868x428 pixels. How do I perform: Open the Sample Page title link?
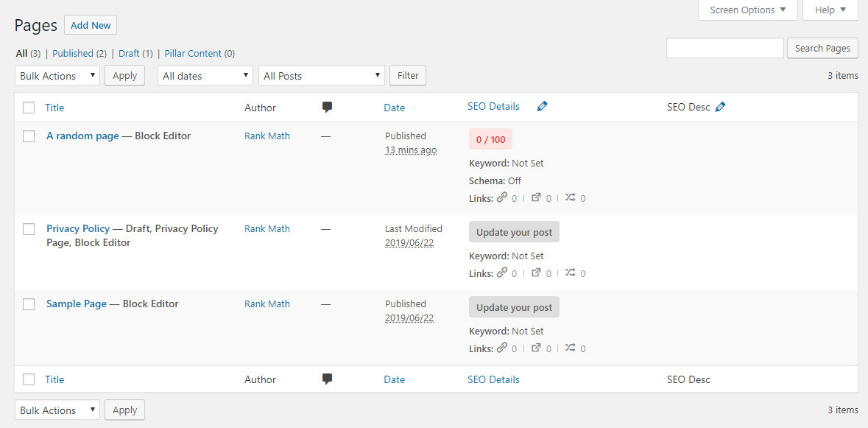(x=77, y=304)
